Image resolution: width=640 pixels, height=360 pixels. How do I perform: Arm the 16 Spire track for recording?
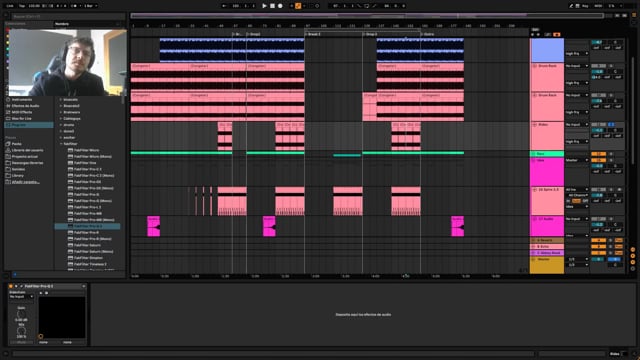[620, 190]
